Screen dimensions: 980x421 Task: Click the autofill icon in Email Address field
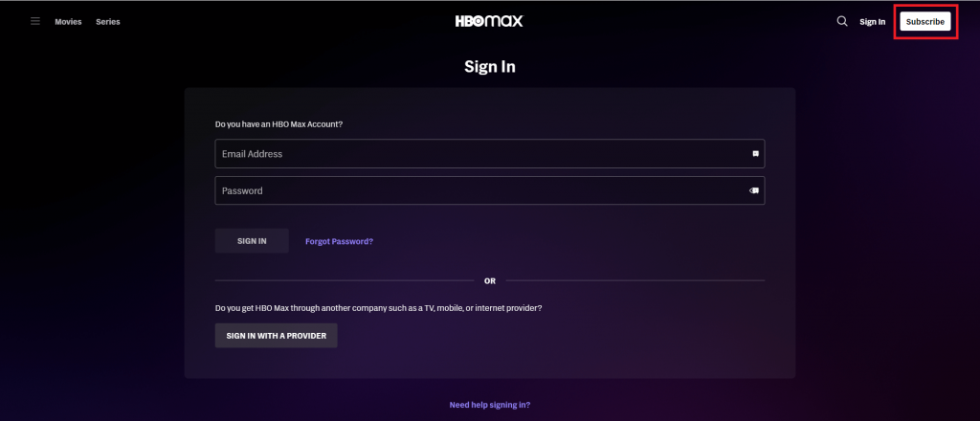tap(755, 154)
